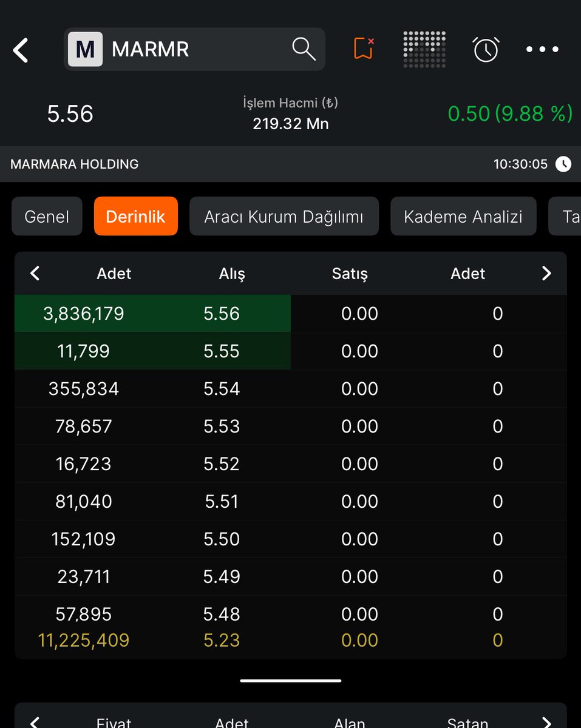
Task: Select the 5.48 bid price
Action: point(222,614)
